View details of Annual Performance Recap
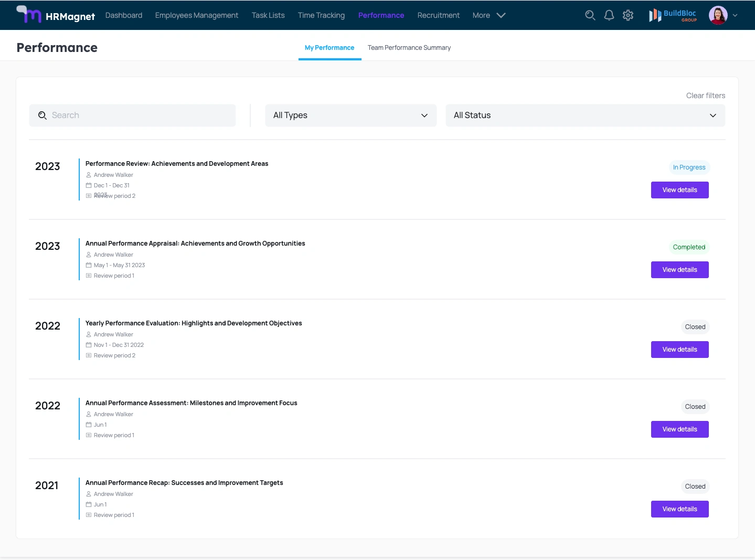This screenshot has height=560, width=755. 680,509
